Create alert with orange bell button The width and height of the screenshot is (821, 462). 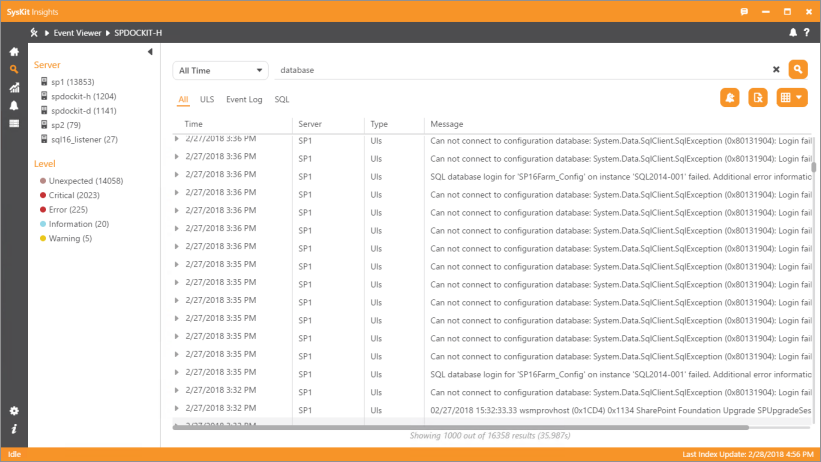(729, 97)
